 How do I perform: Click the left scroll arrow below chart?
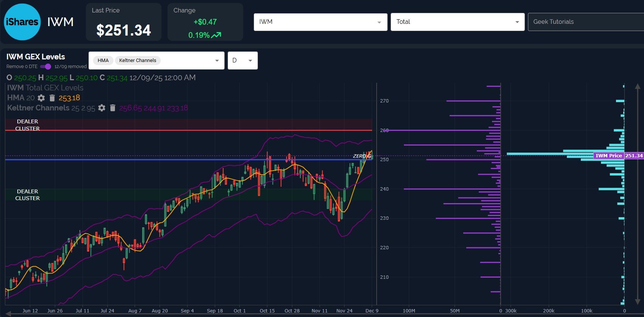point(8,314)
